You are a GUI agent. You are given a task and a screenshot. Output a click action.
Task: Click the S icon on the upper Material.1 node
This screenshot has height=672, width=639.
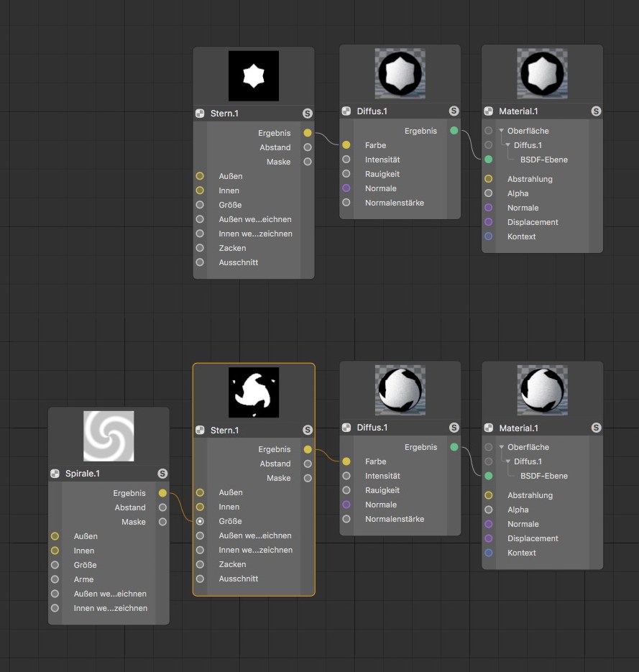click(596, 111)
